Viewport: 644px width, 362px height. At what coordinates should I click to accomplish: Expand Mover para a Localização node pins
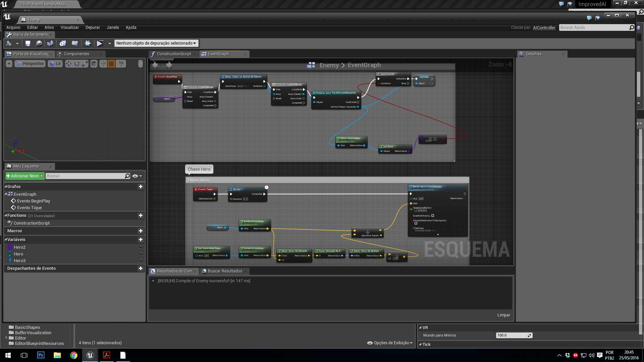coord(438,235)
